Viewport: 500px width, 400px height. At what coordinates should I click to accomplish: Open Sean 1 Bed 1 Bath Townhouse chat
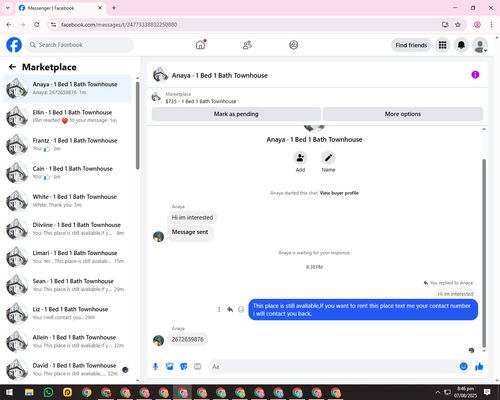(x=67, y=285)
